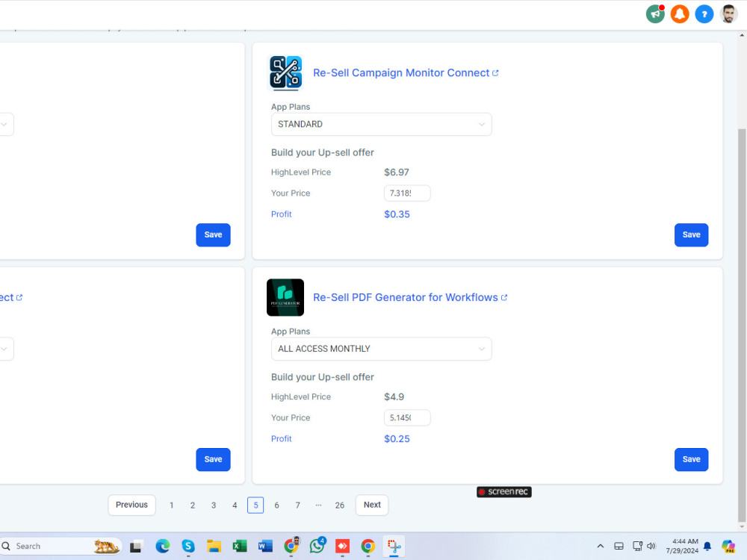
Task: Click the $0.25 profit value
Action: pyautogui.click(x=397, y=439)
